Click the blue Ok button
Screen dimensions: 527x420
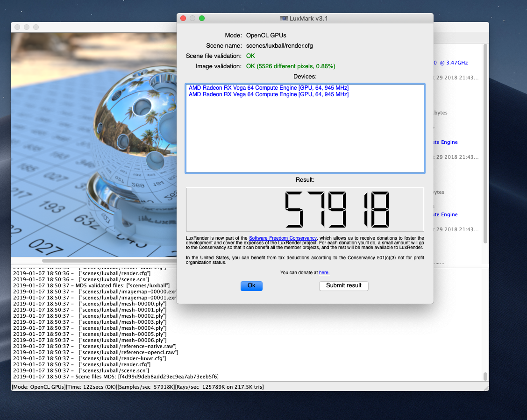tap(251, 285)
